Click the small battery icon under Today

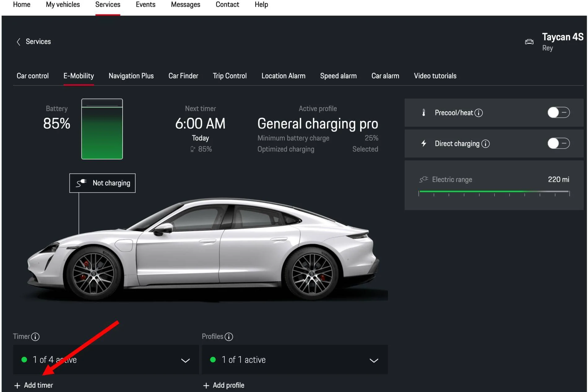193,149
